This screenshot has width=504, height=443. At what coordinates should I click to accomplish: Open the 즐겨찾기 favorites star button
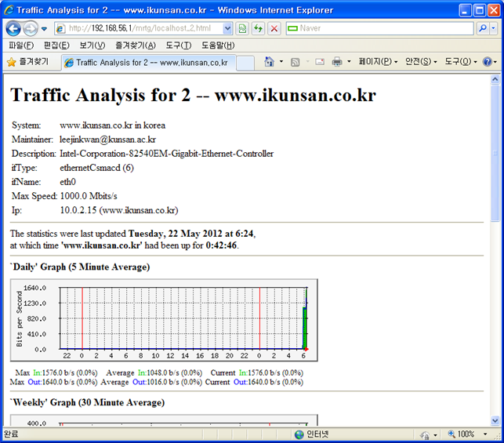pyautogui.click(x=28, y=61)
